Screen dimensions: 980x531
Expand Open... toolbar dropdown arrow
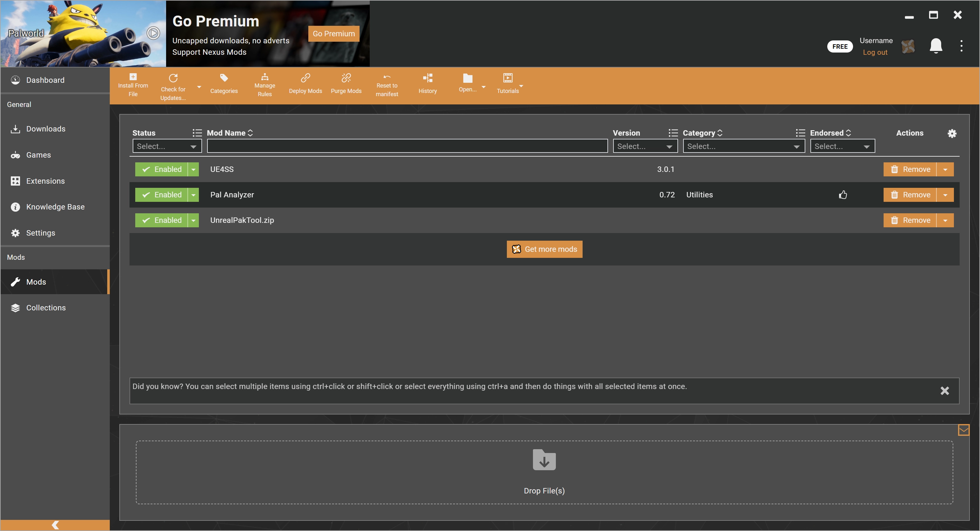[484, 87]
